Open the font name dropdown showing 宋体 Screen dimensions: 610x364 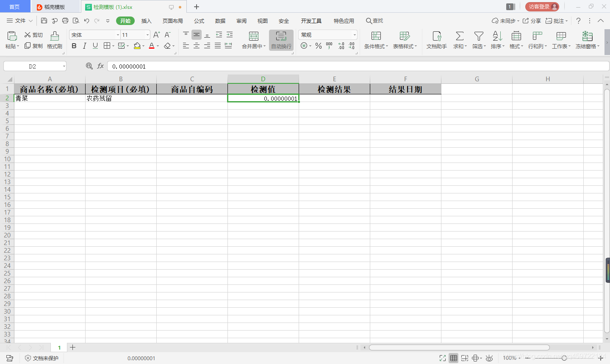click(93, 34)
